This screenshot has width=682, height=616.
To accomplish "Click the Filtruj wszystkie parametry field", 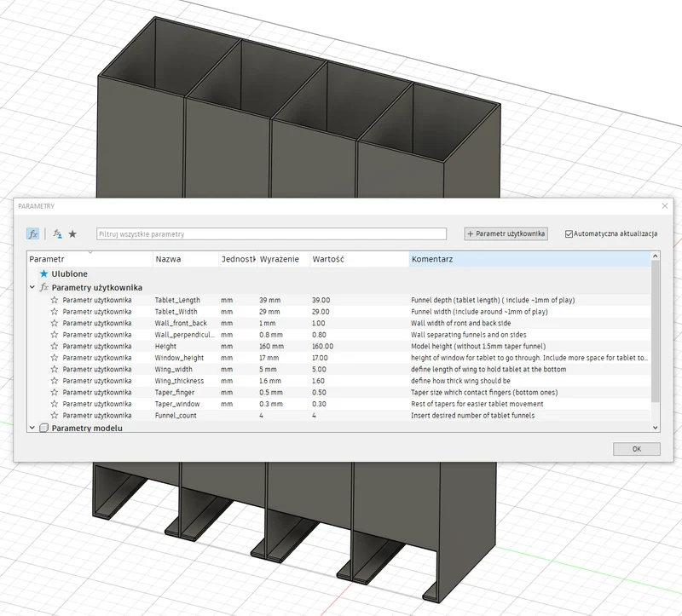I will coord(271,234).
